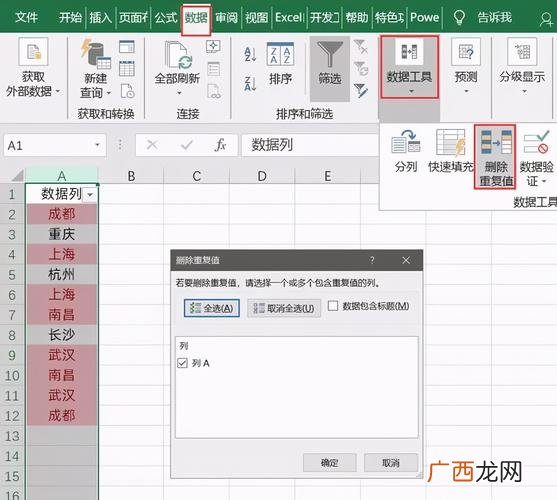Close the Remove Duplicates dialog
This screenshot has width=557, height=500.
(406, 260)
